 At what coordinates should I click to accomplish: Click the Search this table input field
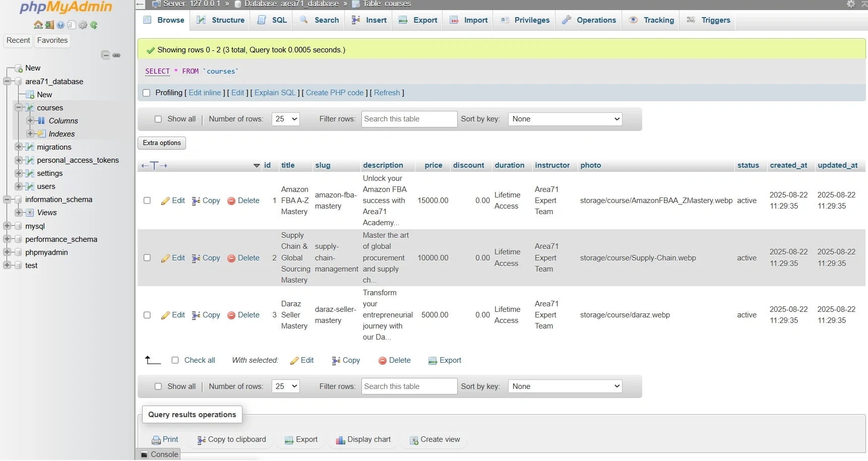[x=408, y=119]
